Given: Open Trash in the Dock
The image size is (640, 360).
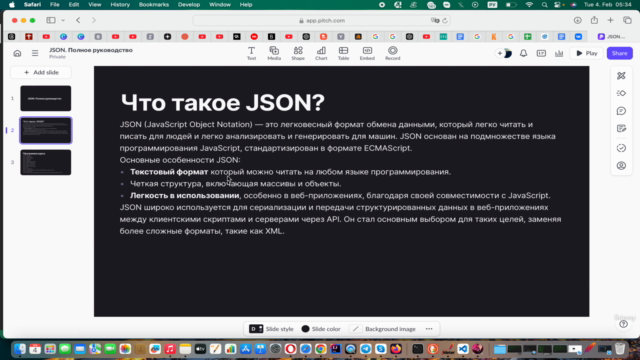Looking at the screenshot, I should tap(620, 349).
